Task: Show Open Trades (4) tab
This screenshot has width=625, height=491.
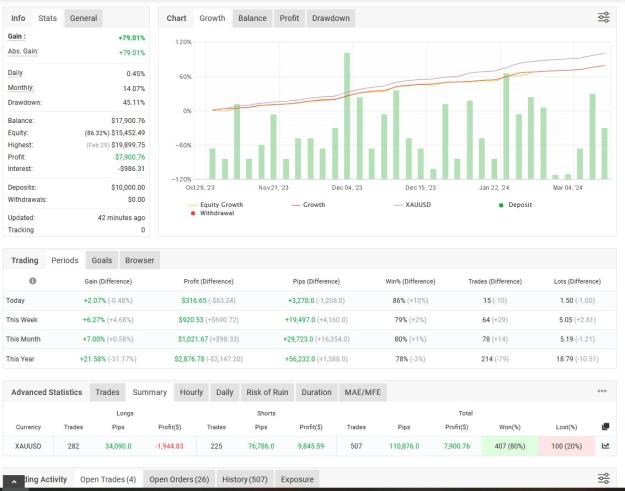Action: (108, 479)
